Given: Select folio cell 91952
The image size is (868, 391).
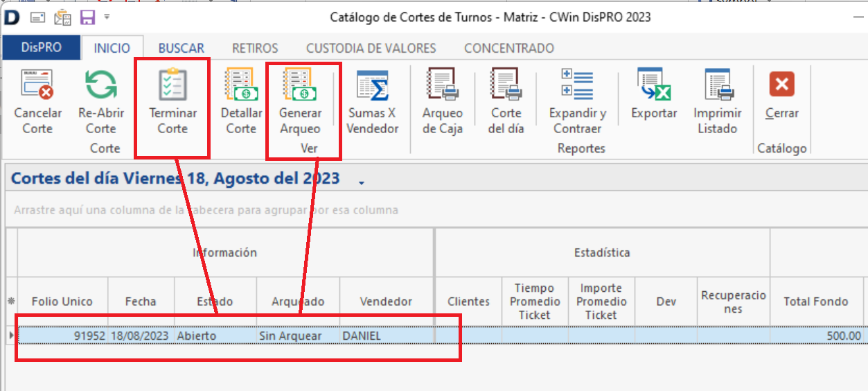Looking at the screenshot, I should click(62, 336).
